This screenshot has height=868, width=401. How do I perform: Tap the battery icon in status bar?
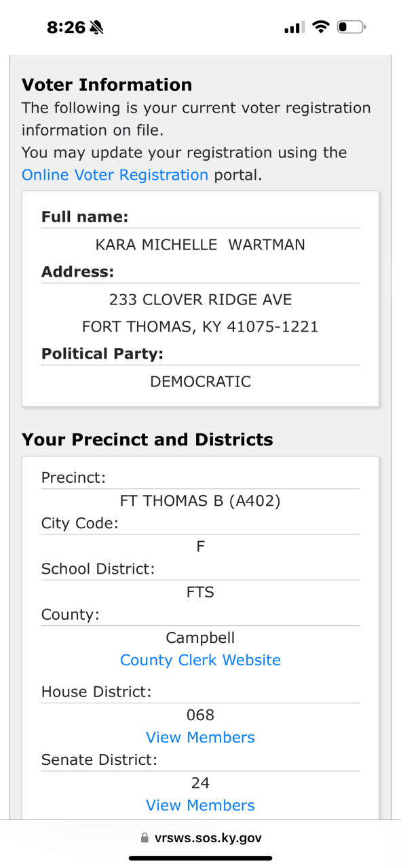pos(351,27)
